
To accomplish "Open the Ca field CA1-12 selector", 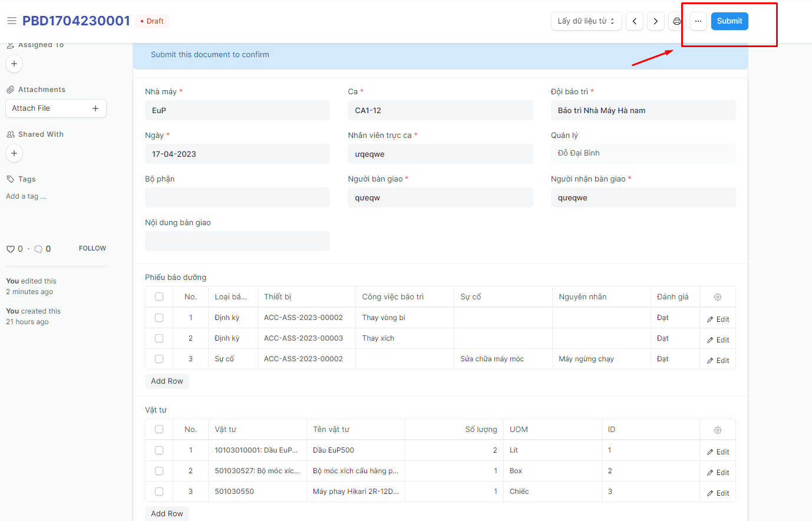I will coord(440,110).
